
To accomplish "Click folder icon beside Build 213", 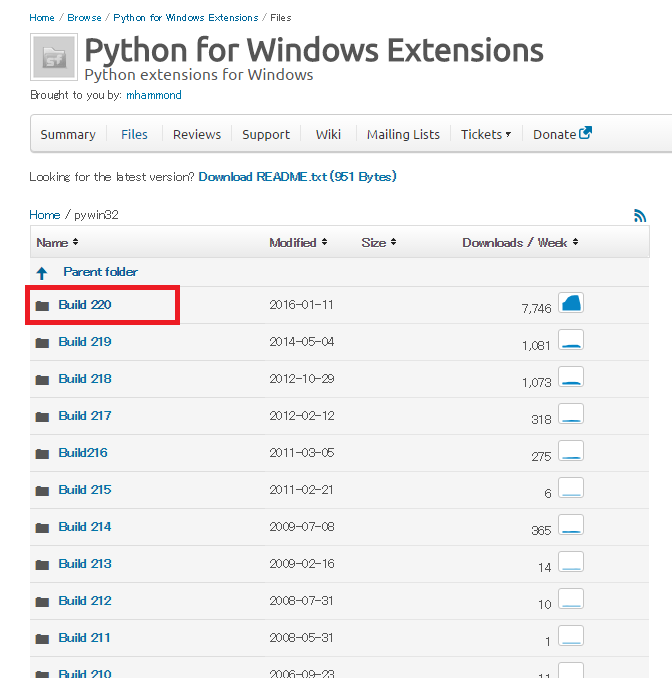I will [x=42, y=565].
